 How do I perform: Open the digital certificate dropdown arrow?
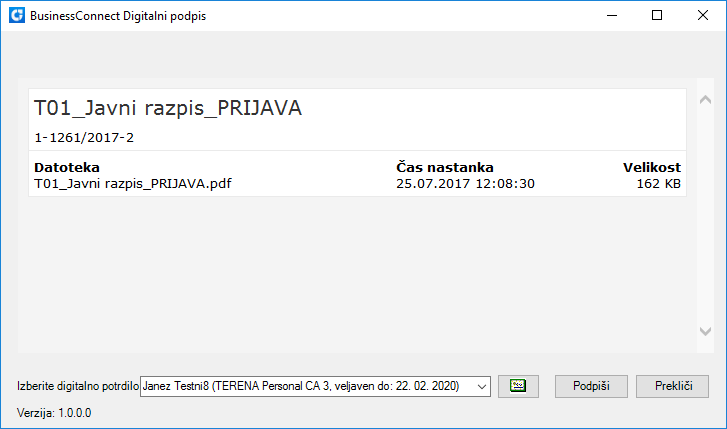[x=482, y=386]
